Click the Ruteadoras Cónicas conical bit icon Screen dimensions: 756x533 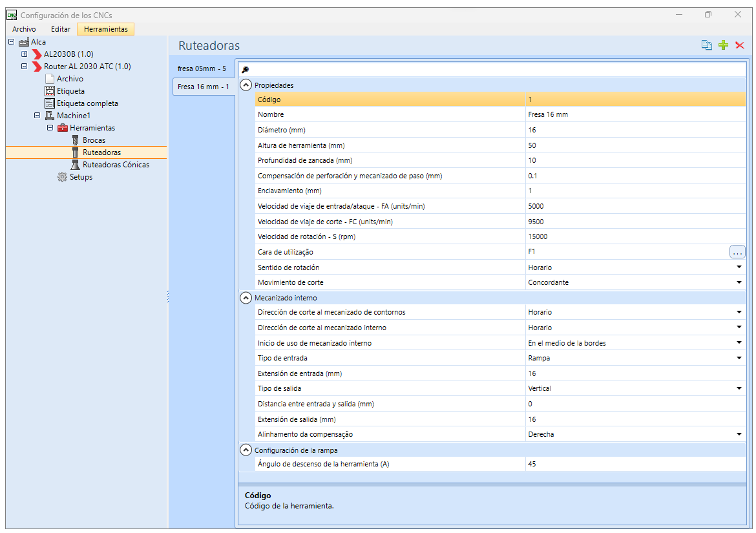[75, 165]
